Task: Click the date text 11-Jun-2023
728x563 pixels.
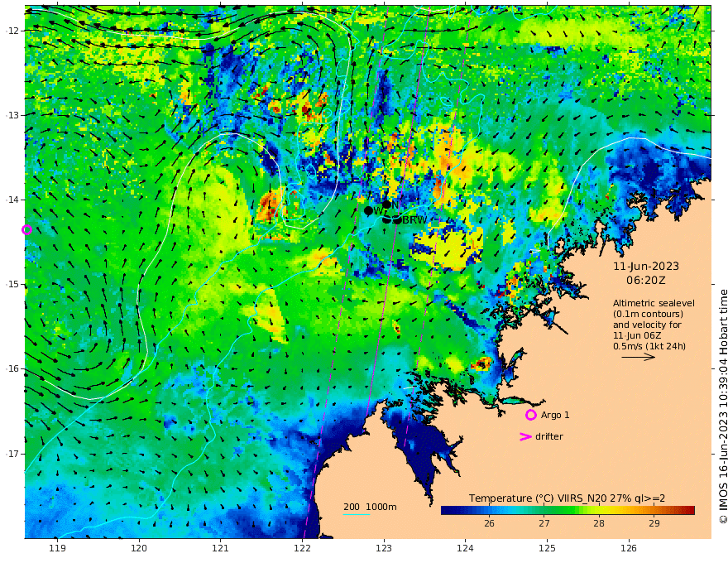Action: [646, 266]
